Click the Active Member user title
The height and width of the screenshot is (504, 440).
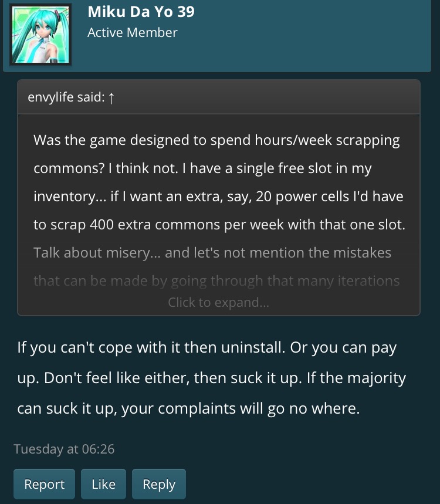(x=132, y=33)
